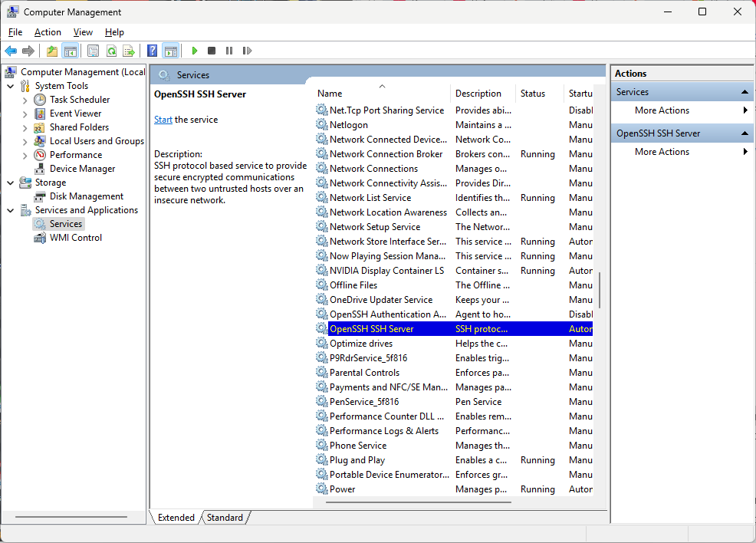Open the Action menu
This screenshot has height=543, width=756.
point(48,32)
